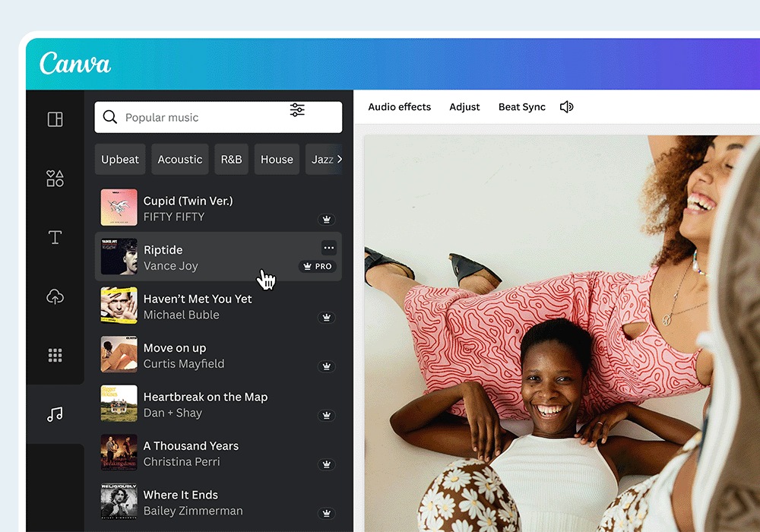This screenshot has width=760, height=532.
Task: Select Heartbreak on the Map album thumbnail
Action: [119, 403]
